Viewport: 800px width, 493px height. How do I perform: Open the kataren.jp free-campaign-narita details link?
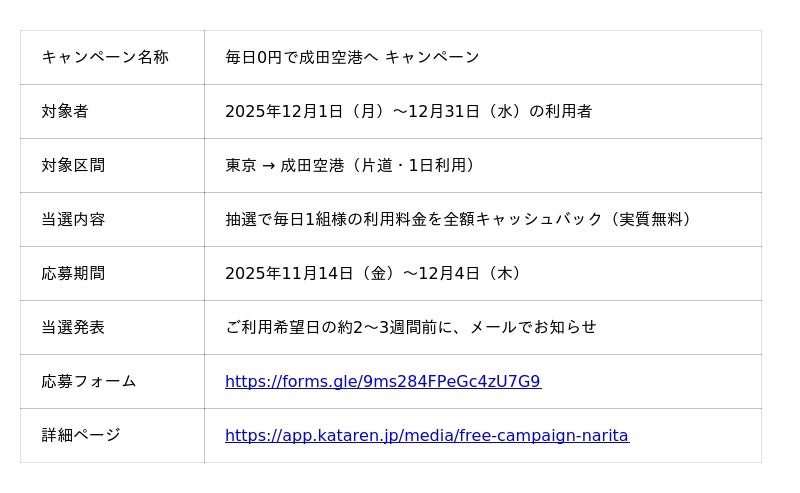pyautogui.click(x=426, y=435)
